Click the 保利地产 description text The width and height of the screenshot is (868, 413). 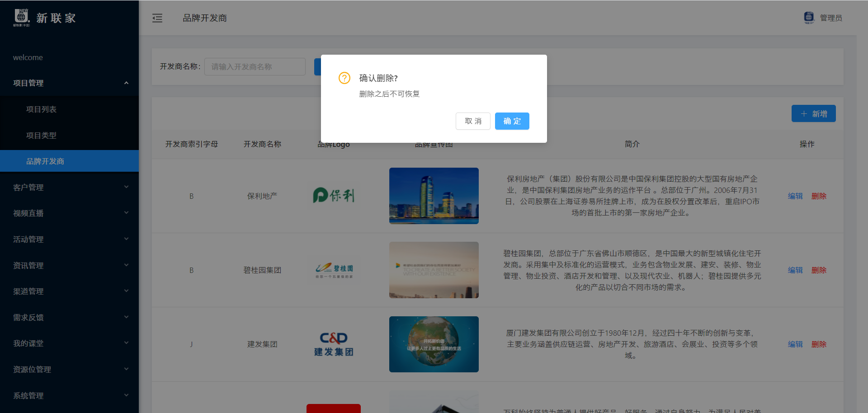point(632,196)
